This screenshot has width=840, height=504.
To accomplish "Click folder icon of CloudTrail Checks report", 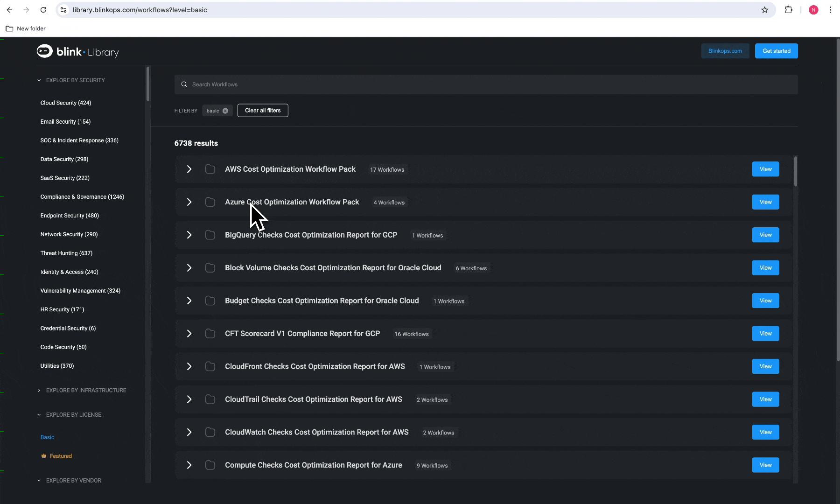I will tap(210, 399).
